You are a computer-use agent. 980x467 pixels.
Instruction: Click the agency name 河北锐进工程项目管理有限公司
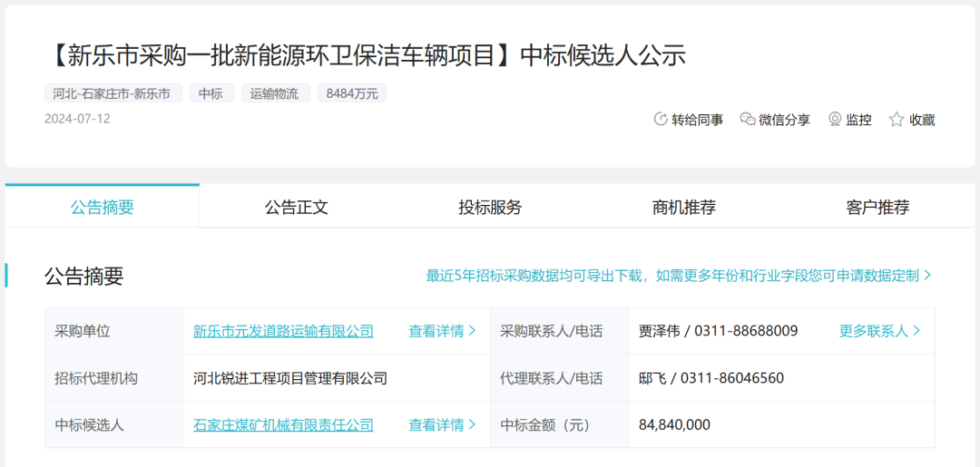click(290, 378)
